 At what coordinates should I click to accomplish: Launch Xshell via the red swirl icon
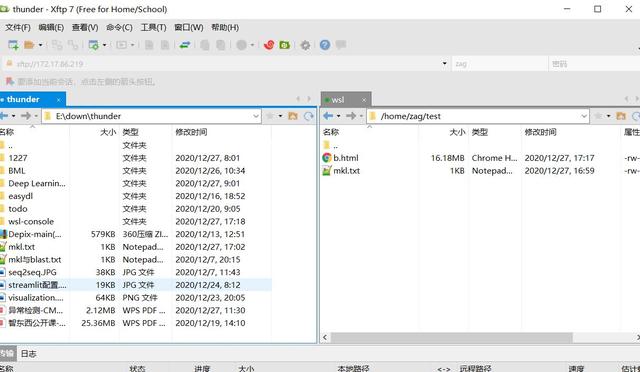pyautogui.click(x=269, y=45)
